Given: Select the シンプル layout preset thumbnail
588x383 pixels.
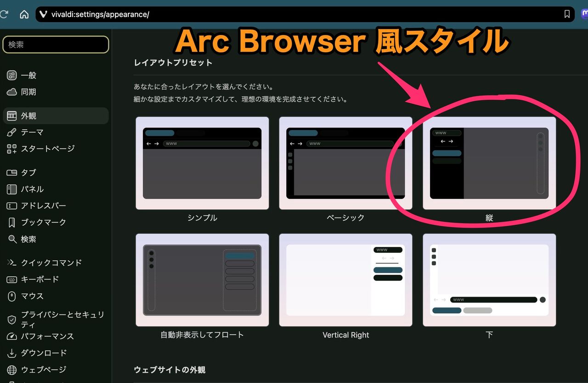Looking at the screenshot, I should coord(202,163).
